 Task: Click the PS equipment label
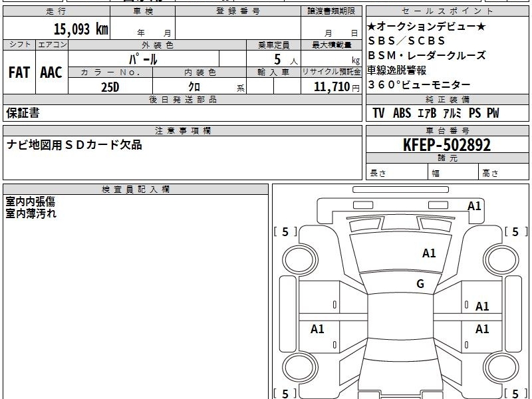475,113
